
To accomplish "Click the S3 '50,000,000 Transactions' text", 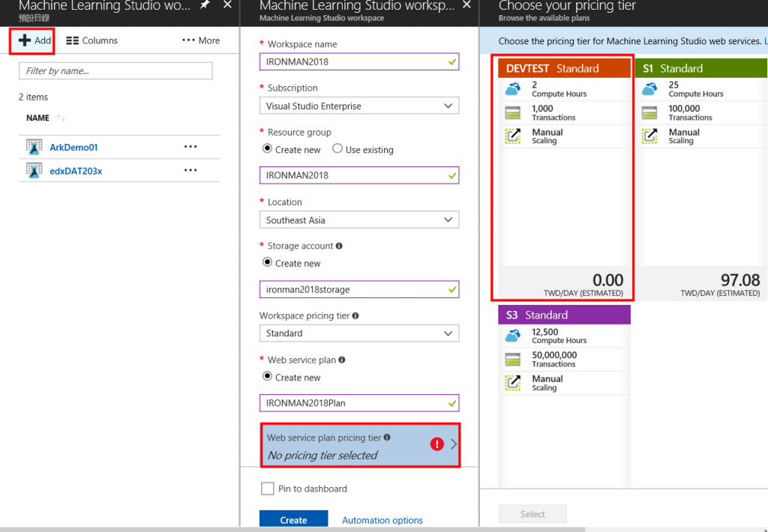I will pyautogui.click(x=554, y=359).
